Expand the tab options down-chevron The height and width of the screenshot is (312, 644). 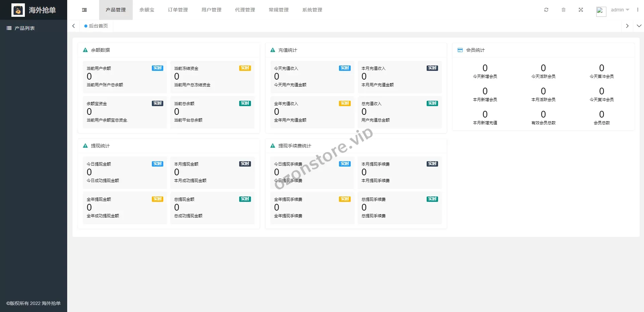point(639,26)
